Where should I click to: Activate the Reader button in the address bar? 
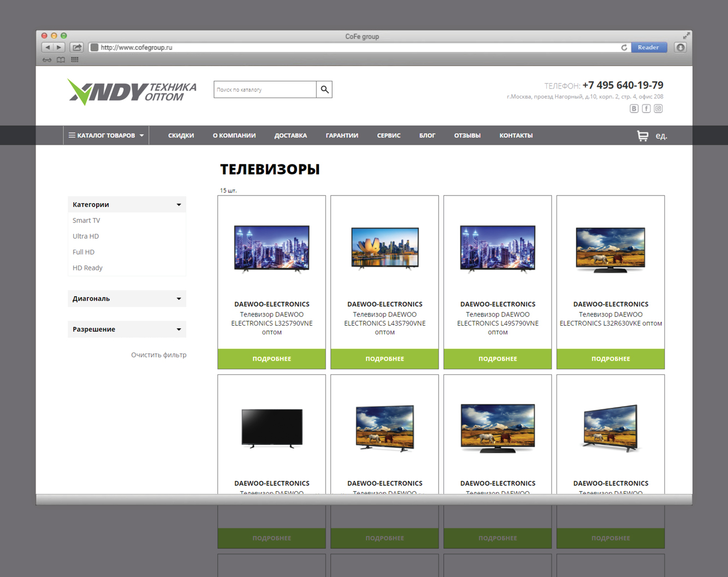(648, 48)
